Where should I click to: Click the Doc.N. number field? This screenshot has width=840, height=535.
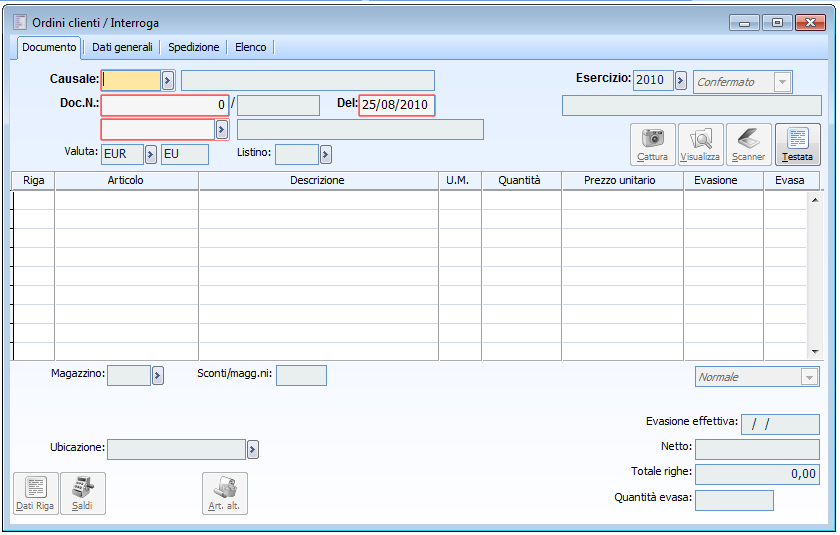coord(165,105)
